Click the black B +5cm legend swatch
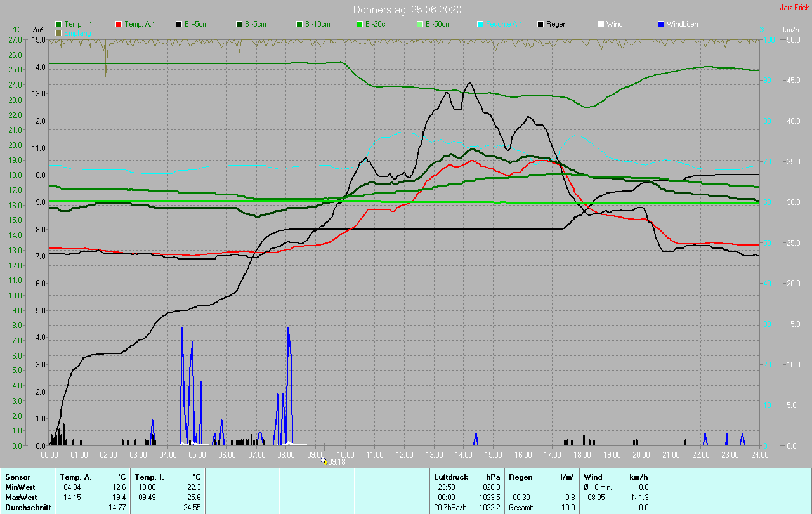 (180, 24)
